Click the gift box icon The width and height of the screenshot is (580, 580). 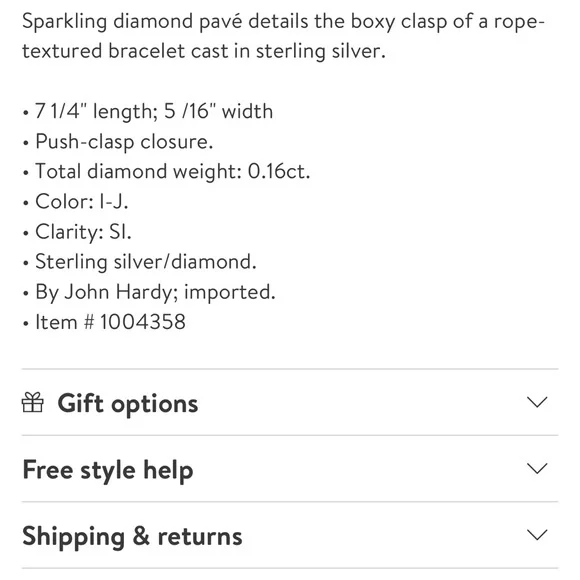33,402
